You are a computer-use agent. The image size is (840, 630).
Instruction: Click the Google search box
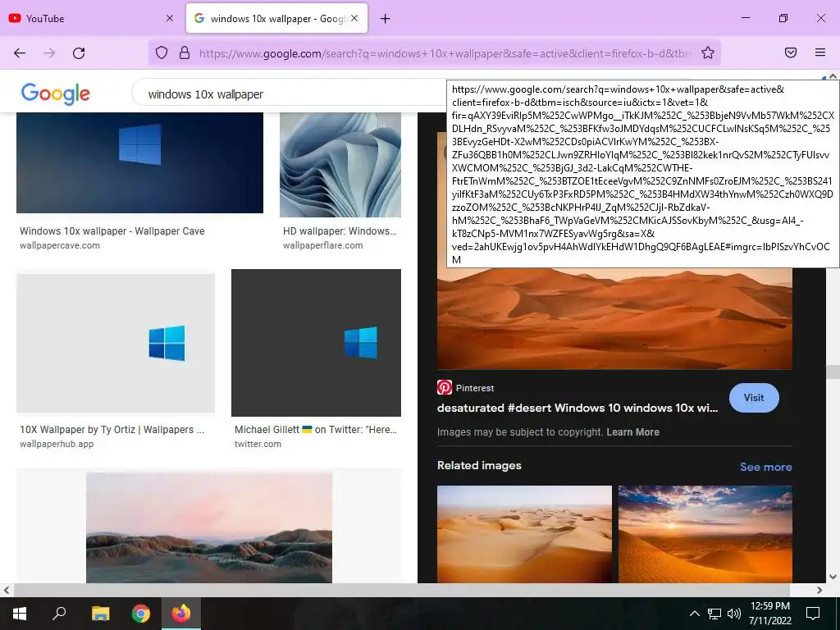[x=290, y=94]
